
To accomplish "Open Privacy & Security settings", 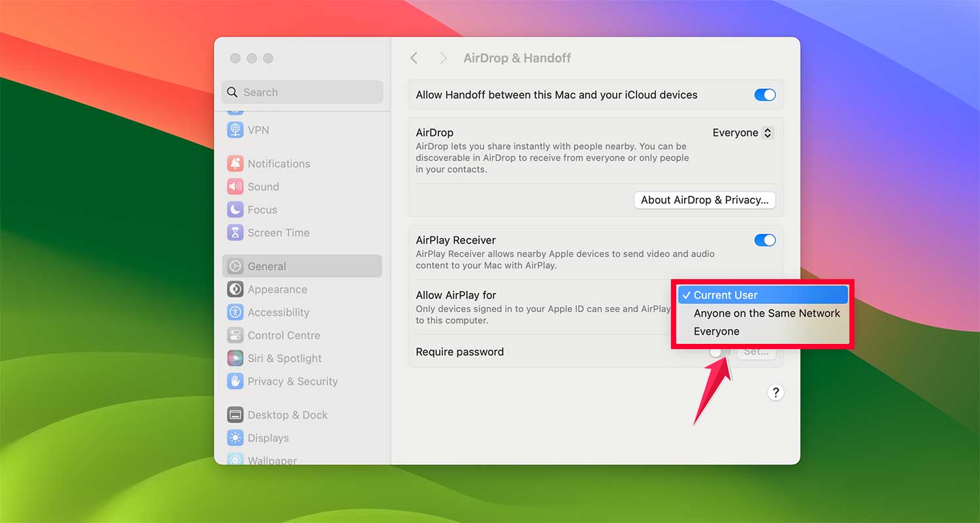I will click(x=292, y=381).
